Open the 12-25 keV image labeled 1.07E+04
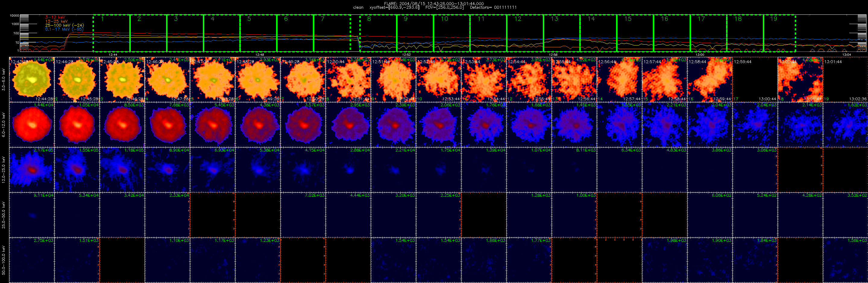 tap(529, 169)
